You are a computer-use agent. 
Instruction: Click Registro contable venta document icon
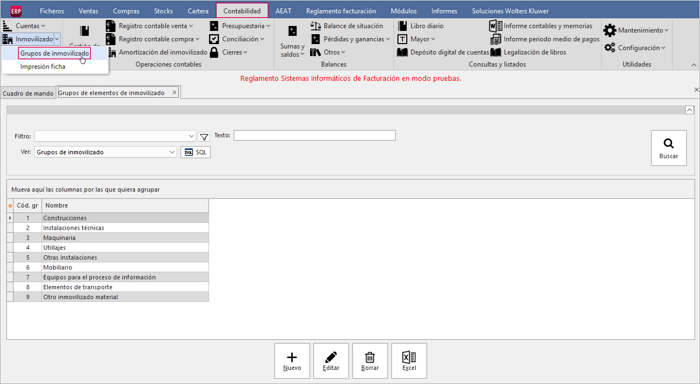point(111,26)
